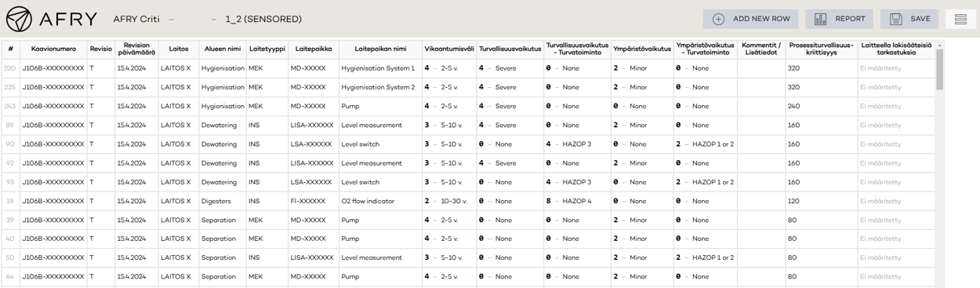
Task: Click the FI-XXXXXX device location cell
Action: [x=314, y=201]
